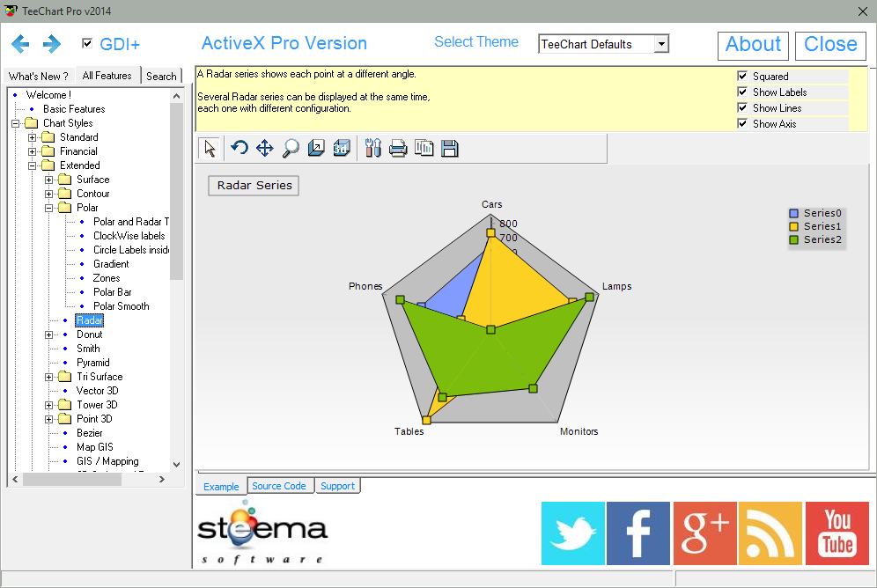Save the chart with floppy disk icon
Screen dimensions: 877x588
[450, 149]
